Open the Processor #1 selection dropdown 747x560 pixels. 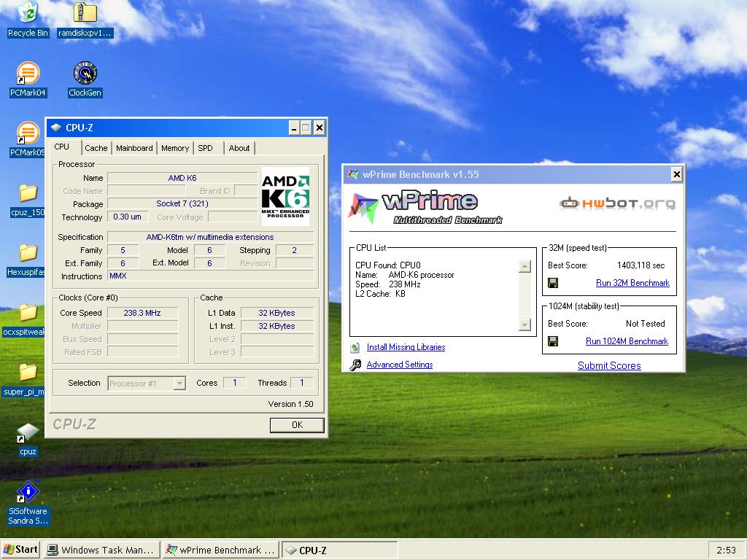coord(147,384)
